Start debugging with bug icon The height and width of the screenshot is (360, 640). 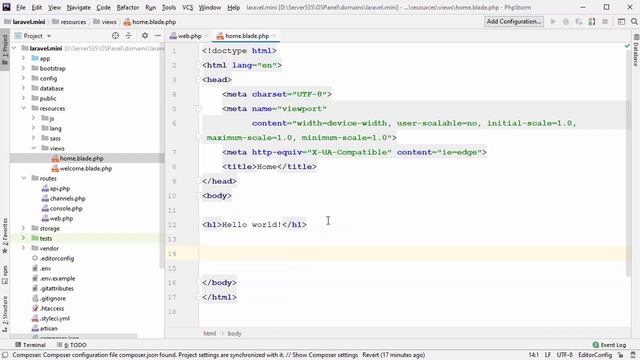[566, 22]
